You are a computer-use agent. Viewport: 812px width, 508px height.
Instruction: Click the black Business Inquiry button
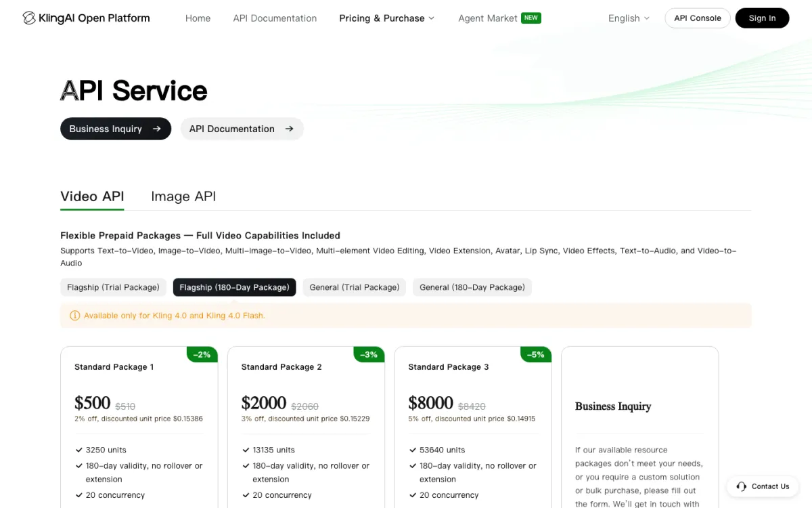[x=116, y=129]
